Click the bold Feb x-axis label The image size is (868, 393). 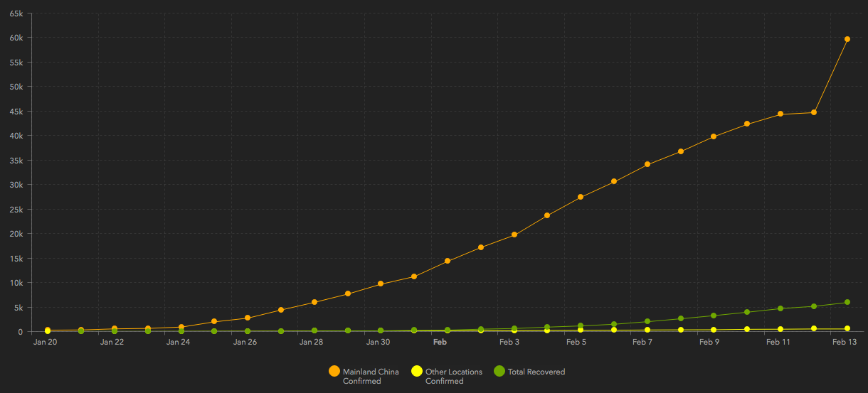(440, 342)
